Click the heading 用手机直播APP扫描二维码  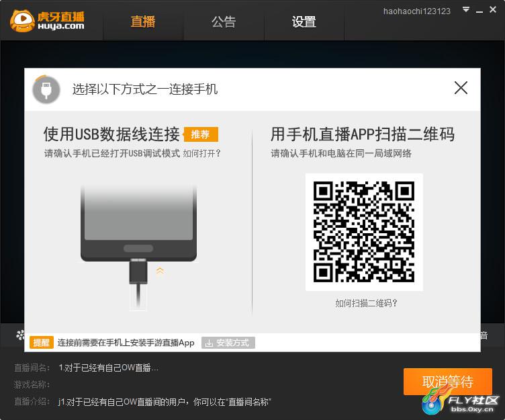coord(363,134)
